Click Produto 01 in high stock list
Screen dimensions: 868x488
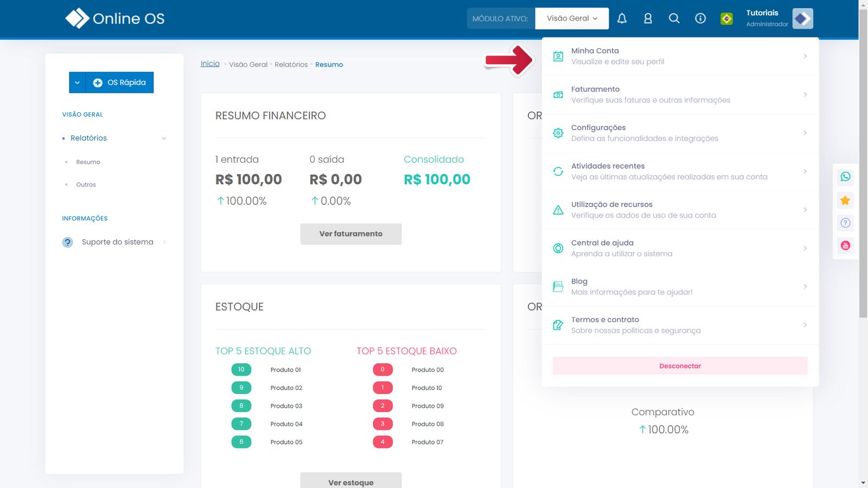click(286, 370)
